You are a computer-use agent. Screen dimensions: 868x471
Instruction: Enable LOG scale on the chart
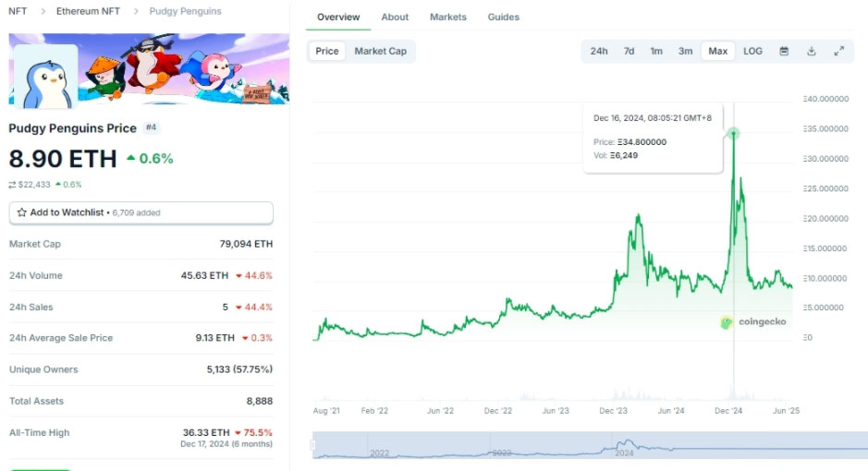pyautogui.click(x=753, y=51)
